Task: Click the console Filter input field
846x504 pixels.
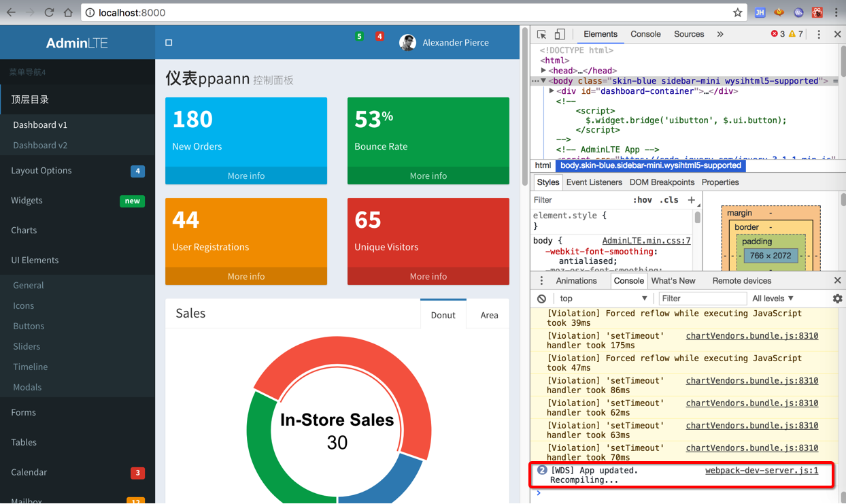Action: coord(702,299)
